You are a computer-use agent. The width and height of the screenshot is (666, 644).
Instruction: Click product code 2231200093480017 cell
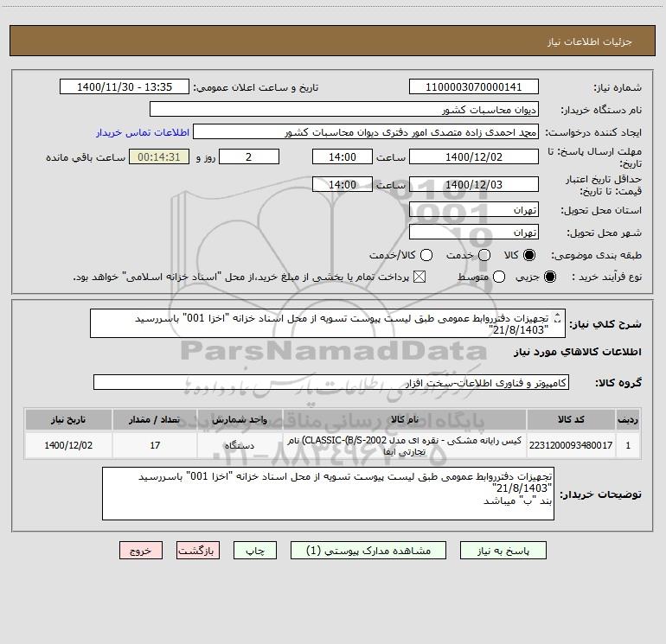(x=571, y=445)
